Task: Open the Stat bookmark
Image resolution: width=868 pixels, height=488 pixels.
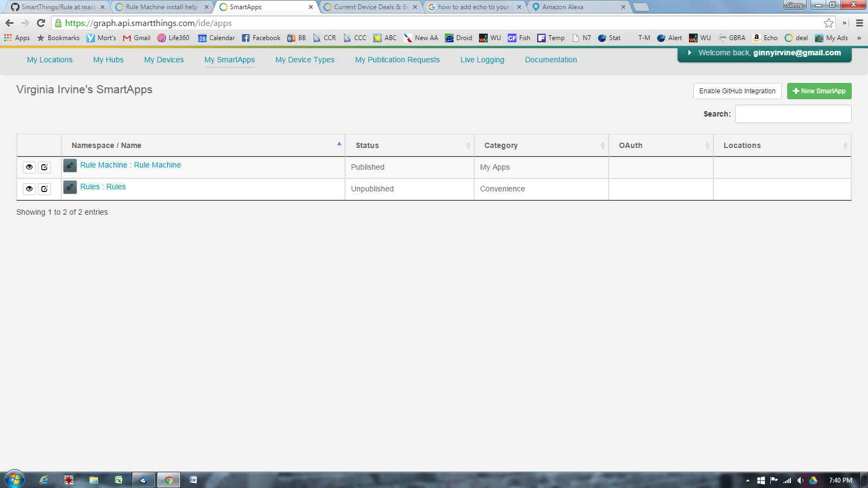Action: point(609,38)
